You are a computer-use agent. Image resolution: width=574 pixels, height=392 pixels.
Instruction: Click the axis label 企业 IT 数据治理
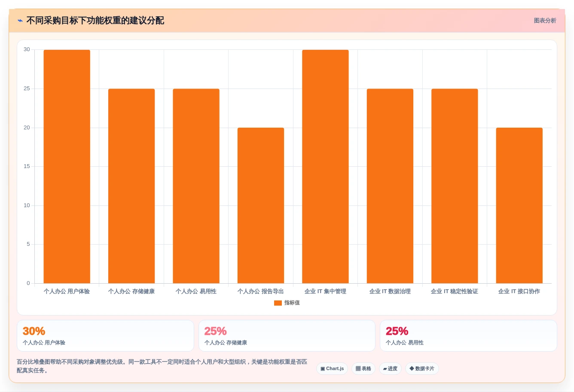[x=390, y=291]
